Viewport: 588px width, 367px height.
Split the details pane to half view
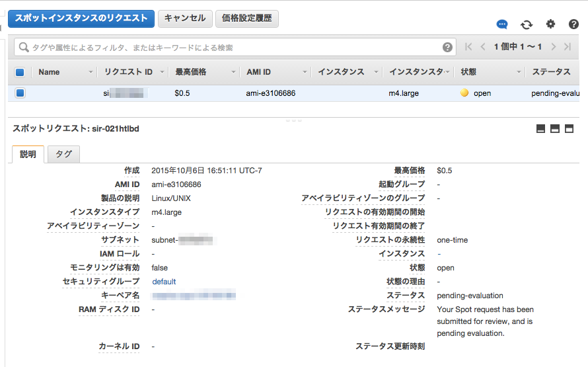pos(554,129)
